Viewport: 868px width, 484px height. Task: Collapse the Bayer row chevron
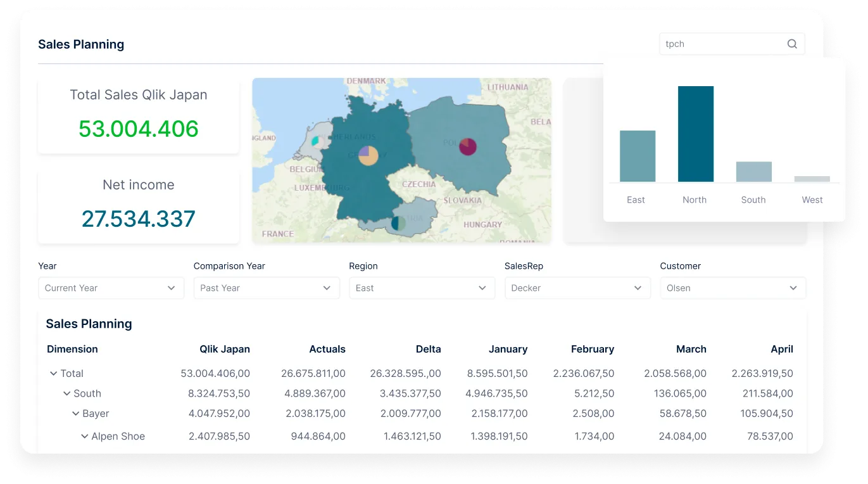pyautogui.click(x=75, y=414)
